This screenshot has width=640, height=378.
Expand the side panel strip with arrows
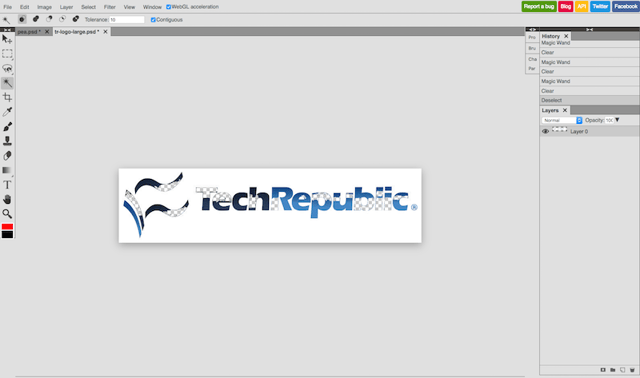tap(532, 29)
